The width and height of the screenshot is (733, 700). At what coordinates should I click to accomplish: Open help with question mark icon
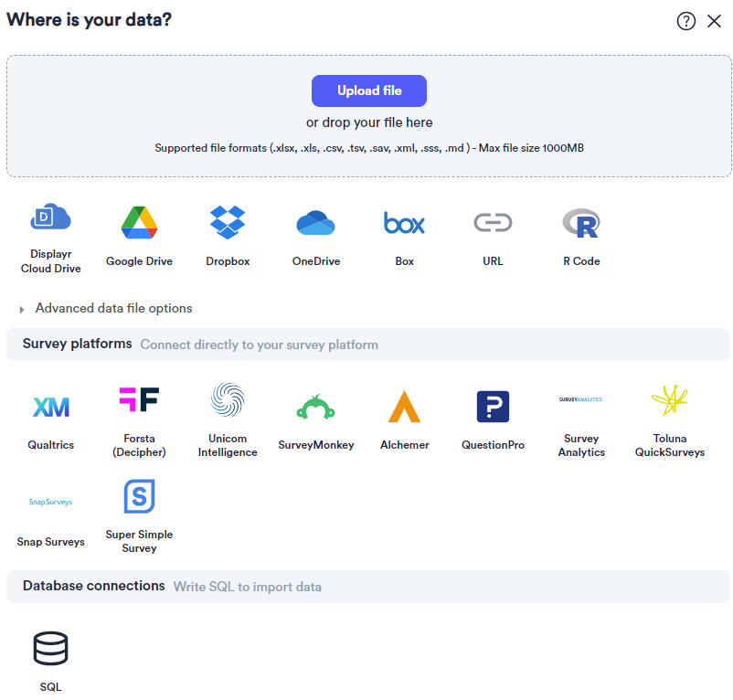(x=685, y=21)
